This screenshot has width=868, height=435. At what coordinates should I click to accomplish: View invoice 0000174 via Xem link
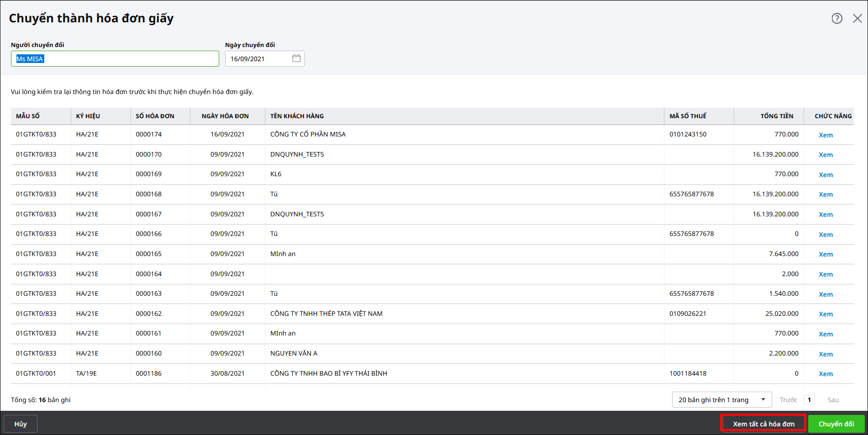(825, 135)
